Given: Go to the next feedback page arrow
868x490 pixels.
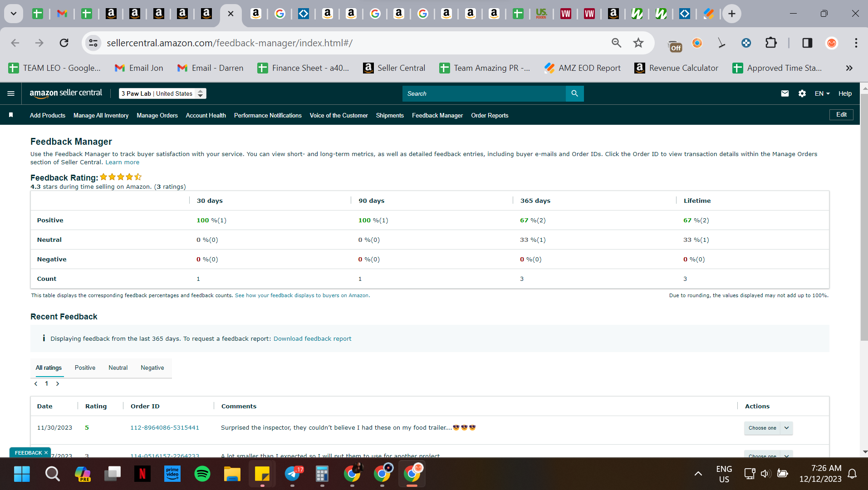Looking at the screenshot, I should coord(57,384).
